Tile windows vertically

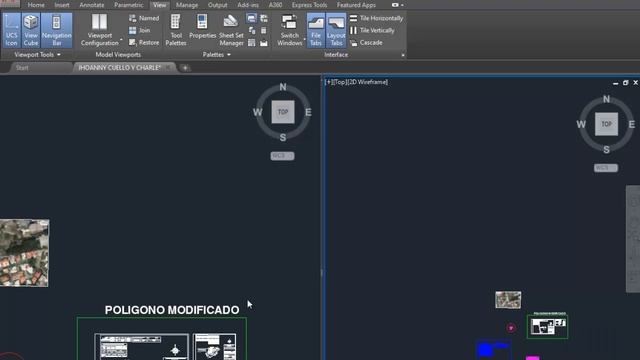click(372, 30)
